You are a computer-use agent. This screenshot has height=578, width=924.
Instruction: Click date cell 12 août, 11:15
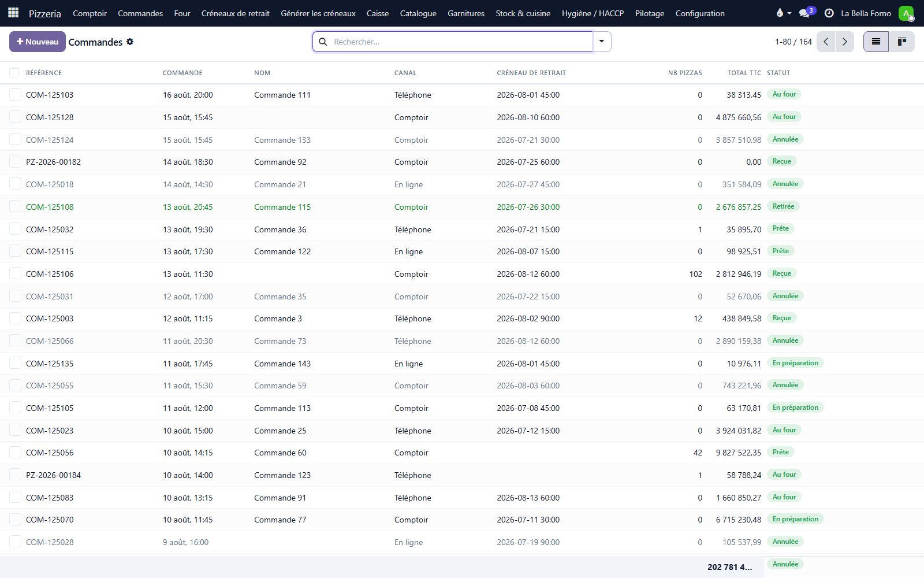(x=188, y=318)
